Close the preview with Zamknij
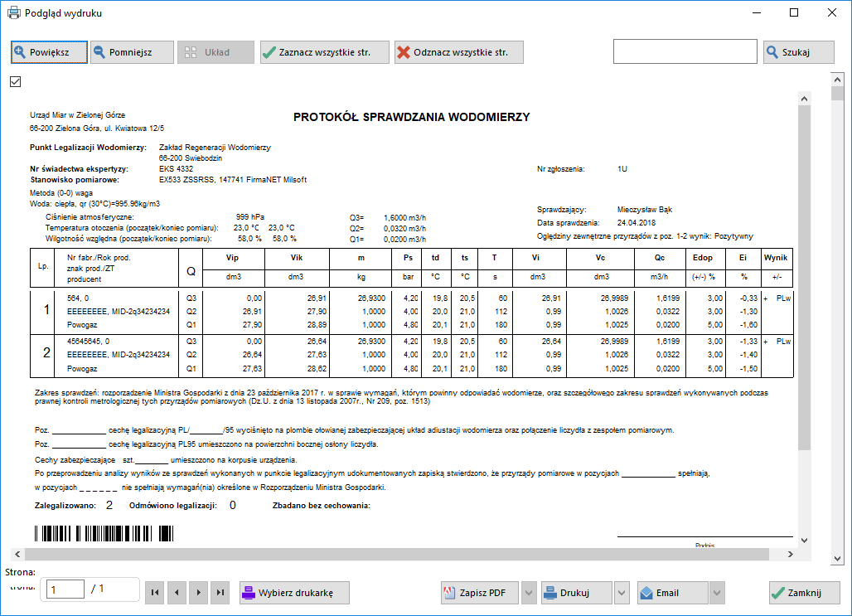This screenshot has width=852, height=616. click(x=804, y=593)
